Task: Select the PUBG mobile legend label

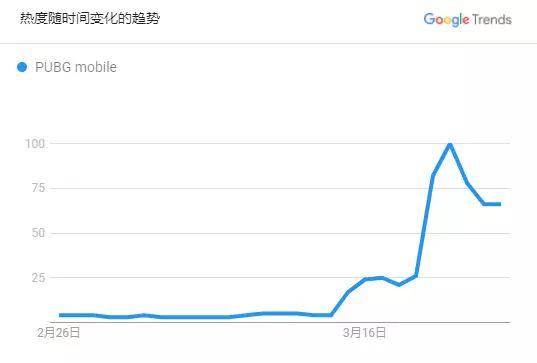Action: tap(76, 67)
